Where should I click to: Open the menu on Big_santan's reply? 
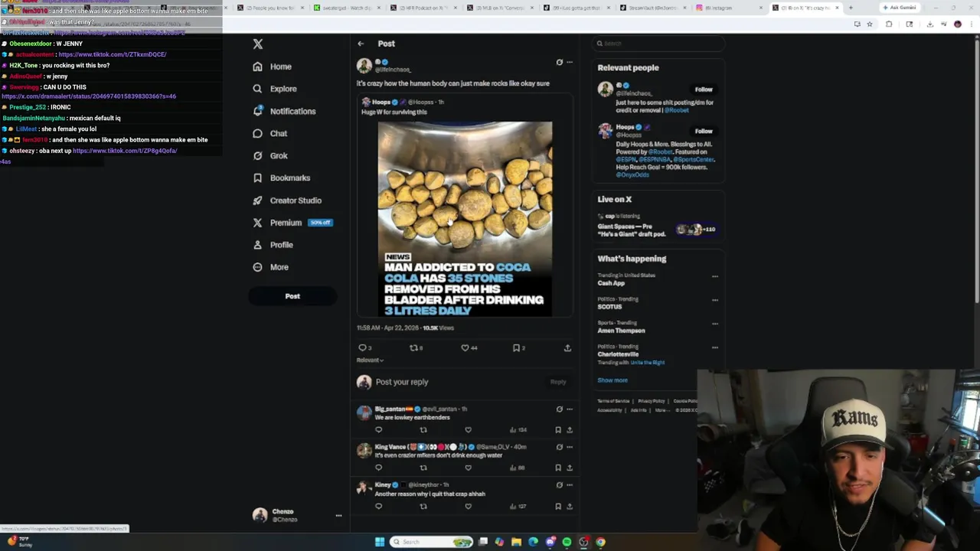point(569,409)
